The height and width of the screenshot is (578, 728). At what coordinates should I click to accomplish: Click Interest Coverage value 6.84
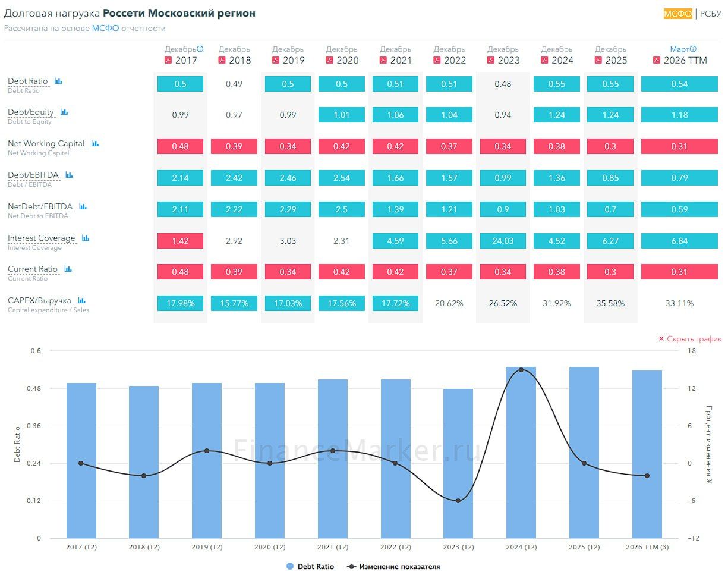pyautogui.click(x=679, y=241)
